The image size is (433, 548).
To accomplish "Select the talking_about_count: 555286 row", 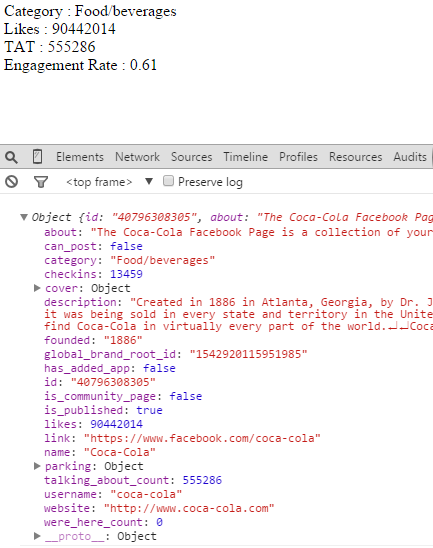I will pyautogui.click(x=133, y=480).
